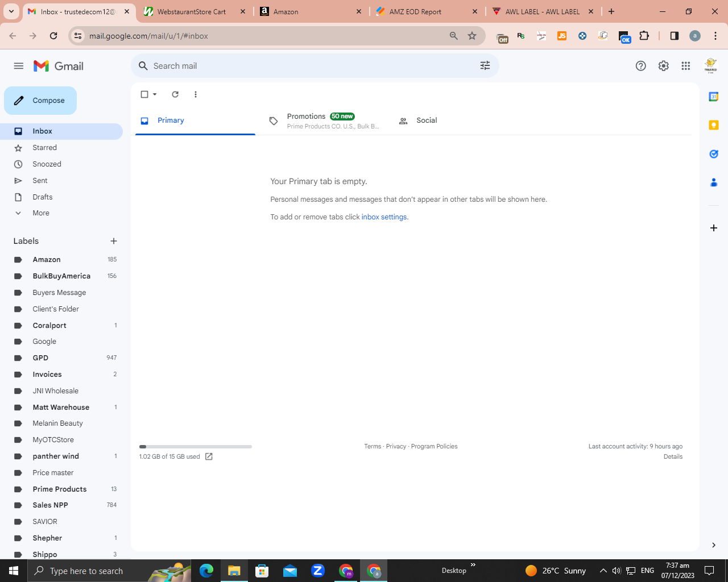Screen dimensions: 728x582
Task: Click the Compose button
Action: [40, 101]
